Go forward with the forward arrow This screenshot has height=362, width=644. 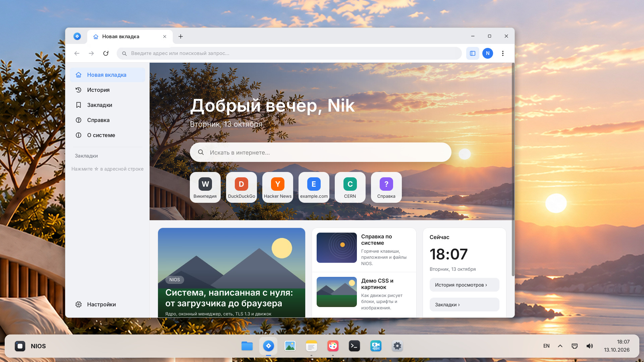click(x=91, y=53)
